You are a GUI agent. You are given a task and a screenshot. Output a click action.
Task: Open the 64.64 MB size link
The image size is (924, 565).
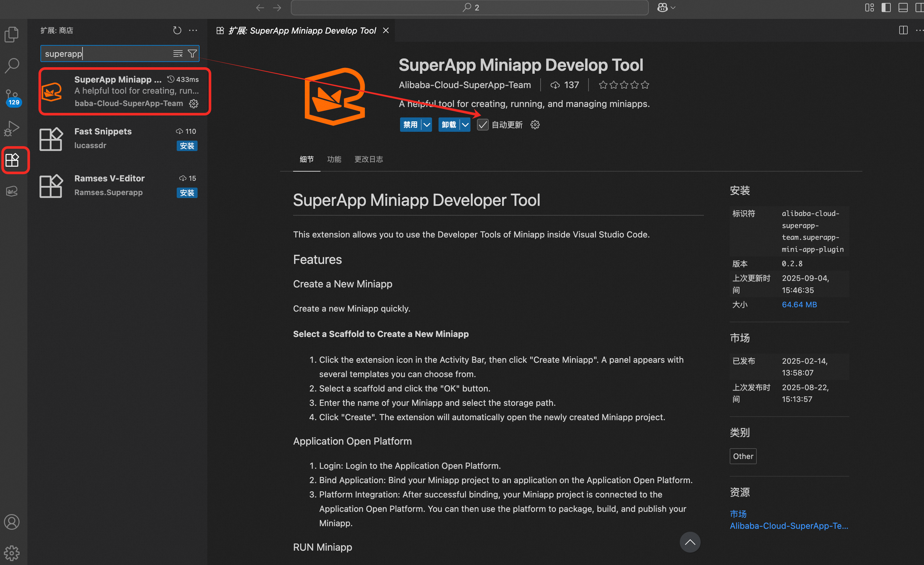[x=799, y=305]
